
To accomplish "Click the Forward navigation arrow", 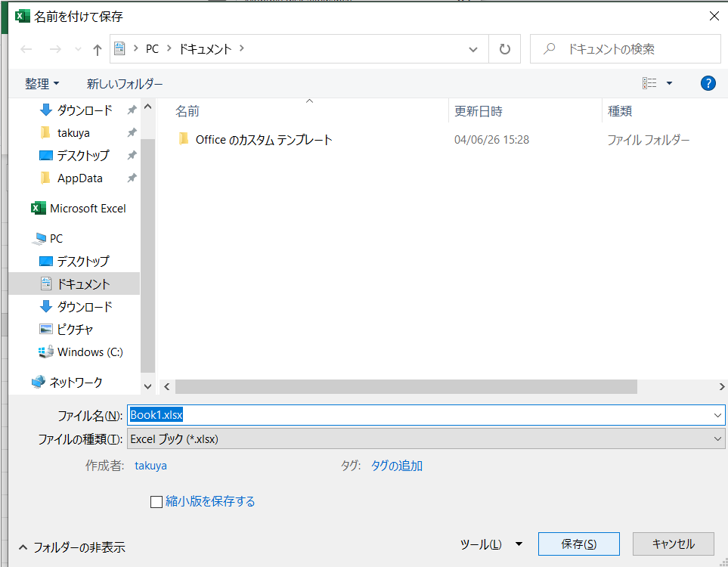I will (55, 48).
